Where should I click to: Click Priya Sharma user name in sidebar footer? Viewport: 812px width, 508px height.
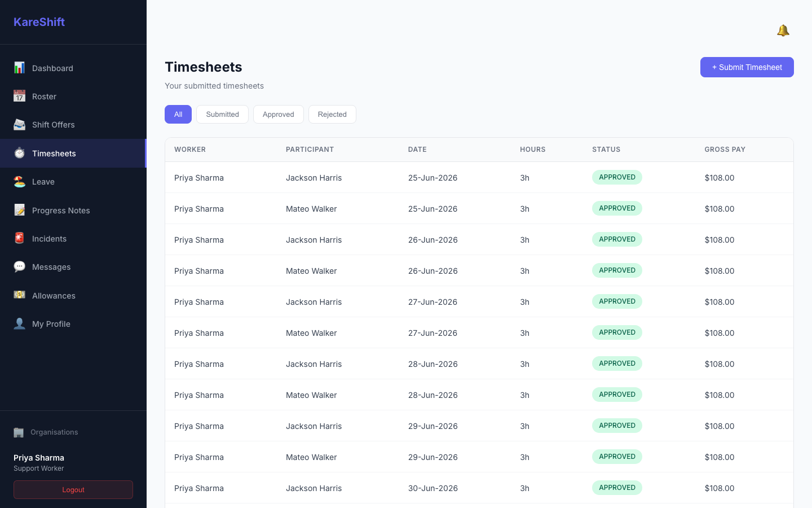click(x=39, y=458)
